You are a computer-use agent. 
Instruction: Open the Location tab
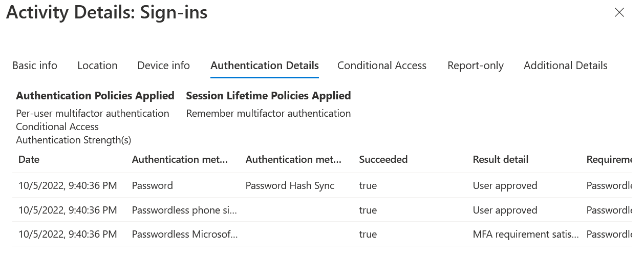[x=97, y=66]
